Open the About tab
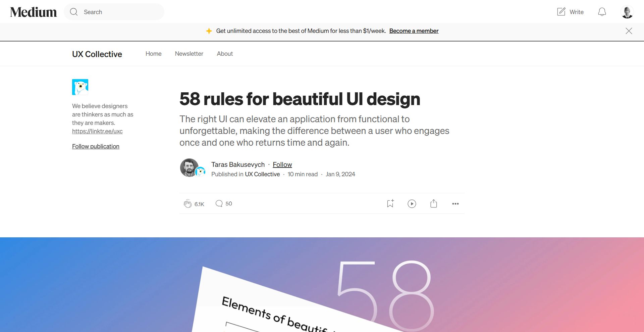This screenshot has width=644, height=332. 225,54
